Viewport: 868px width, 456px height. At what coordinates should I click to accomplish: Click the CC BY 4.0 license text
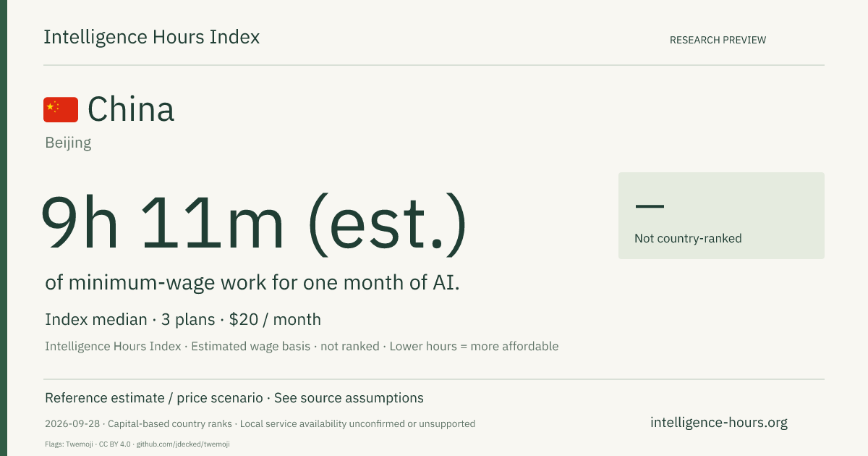[116, 444]
